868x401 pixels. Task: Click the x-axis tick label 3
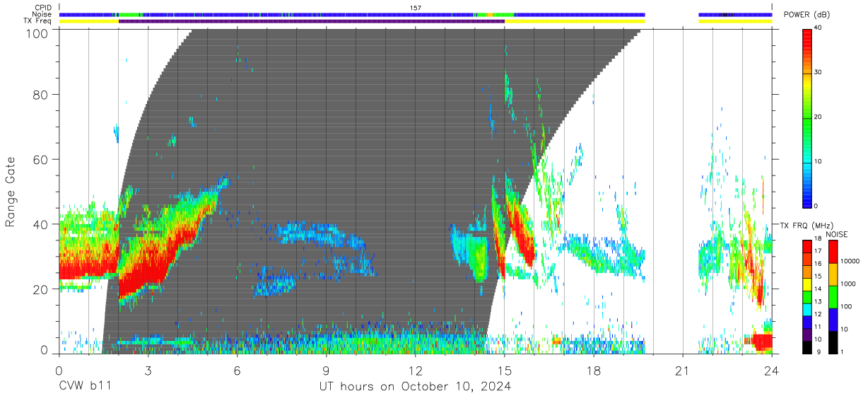[148, 370]
